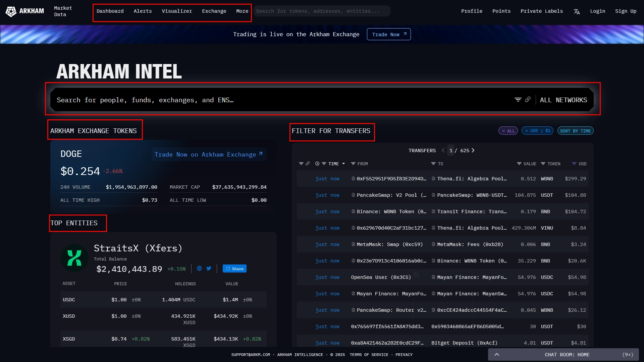644x362 pixels.
Task: Open the CHAT ROOM: HOME bar
Action: click(x=563, y=355)
